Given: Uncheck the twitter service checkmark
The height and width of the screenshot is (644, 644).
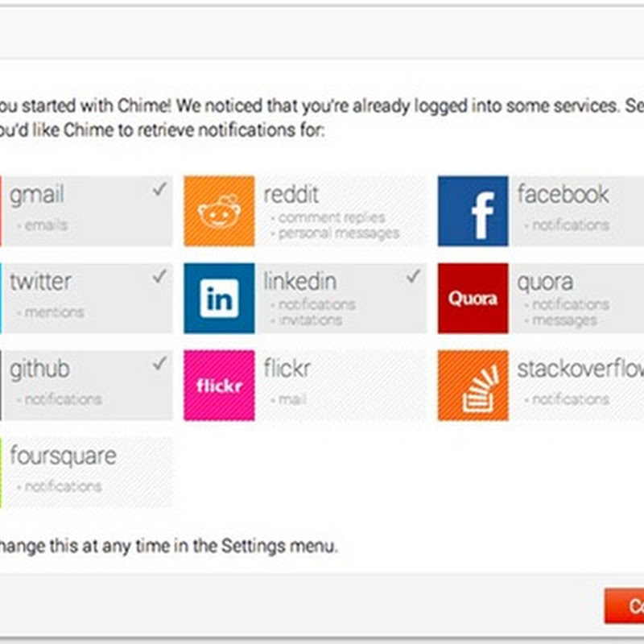Looking at the screenshot, I should (159, 276).
